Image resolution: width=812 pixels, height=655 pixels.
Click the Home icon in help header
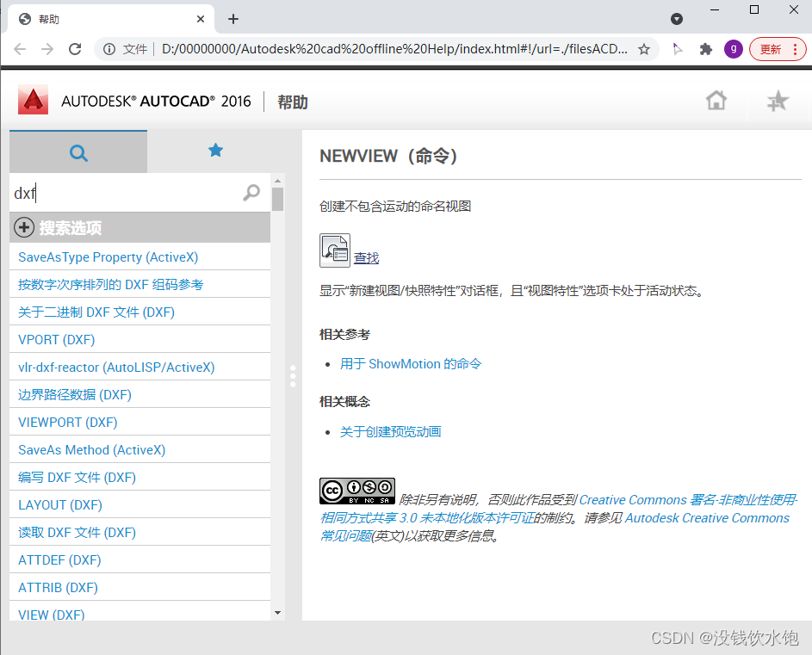(716, 101)
